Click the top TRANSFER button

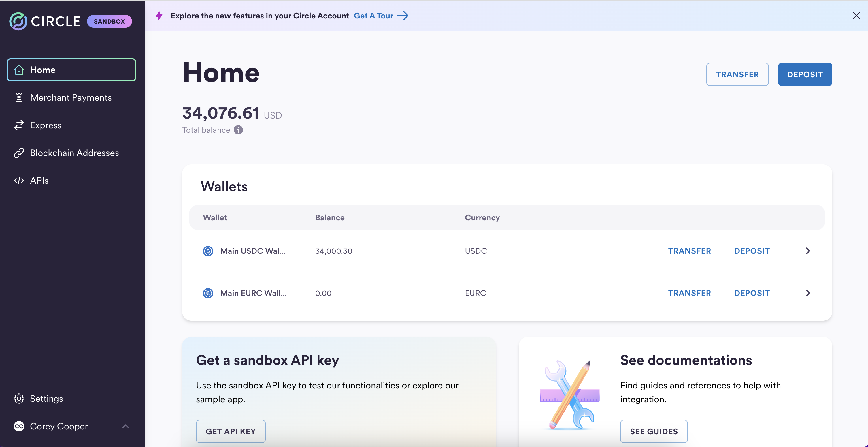click(x=737, y=74)
